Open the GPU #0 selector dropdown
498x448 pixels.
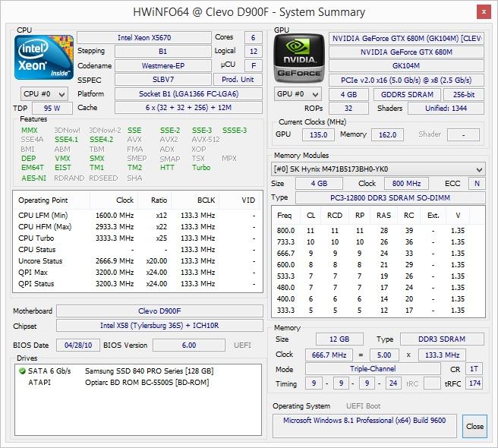[298, 94]
